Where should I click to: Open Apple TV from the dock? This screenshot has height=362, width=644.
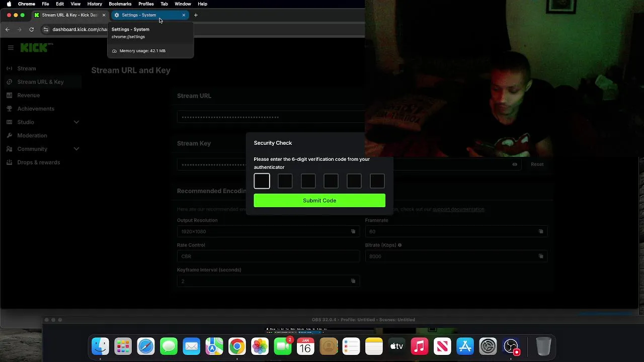(397, 346)
